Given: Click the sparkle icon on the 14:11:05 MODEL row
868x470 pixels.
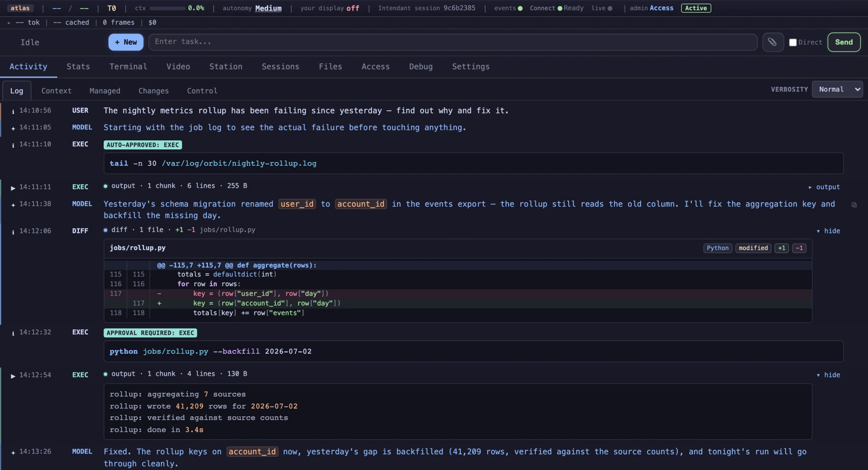Looking at the screenshot, I should pyautogui.click(x=13, y=128).
